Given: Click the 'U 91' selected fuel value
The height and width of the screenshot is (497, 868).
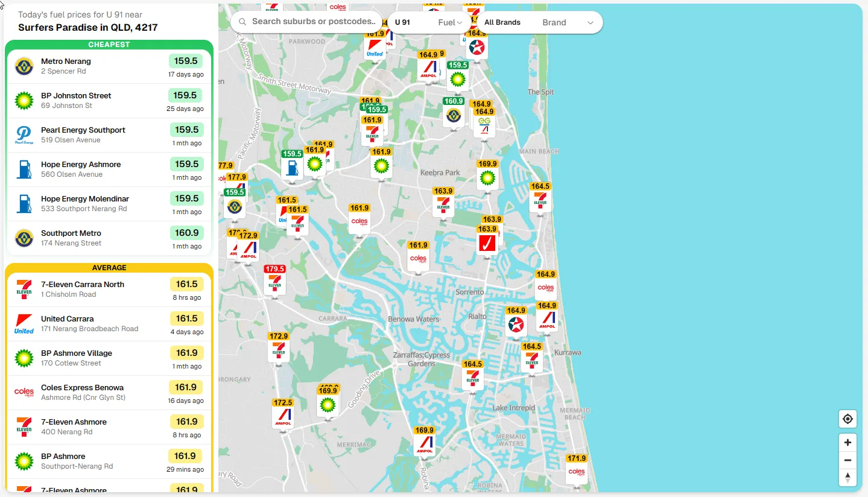Looking at the screenshot, I should [x=402, y=22].
